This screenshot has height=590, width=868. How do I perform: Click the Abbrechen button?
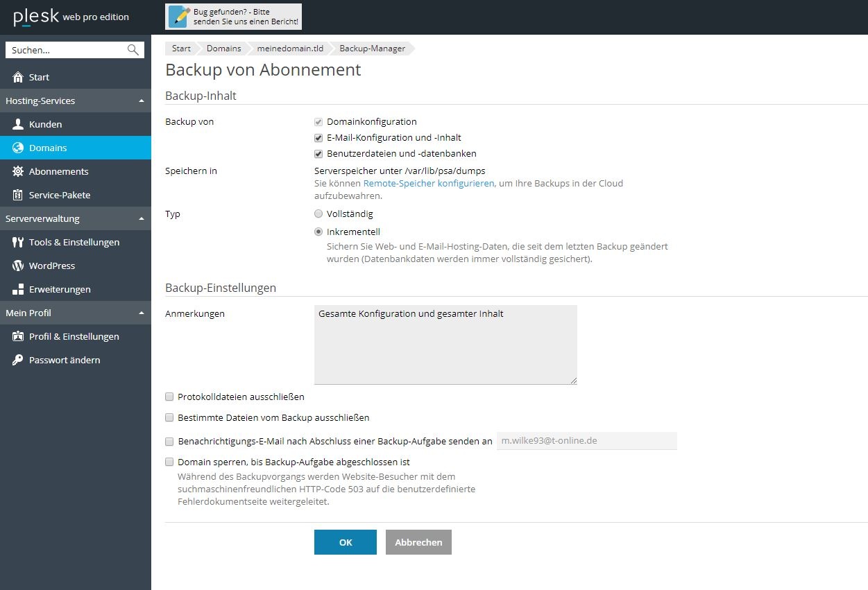[x=418, y=542]
